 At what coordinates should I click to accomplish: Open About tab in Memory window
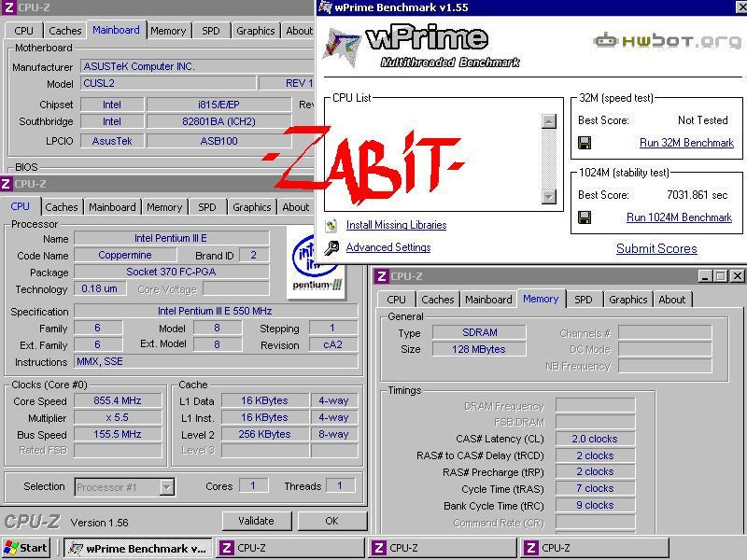(671, 300)
